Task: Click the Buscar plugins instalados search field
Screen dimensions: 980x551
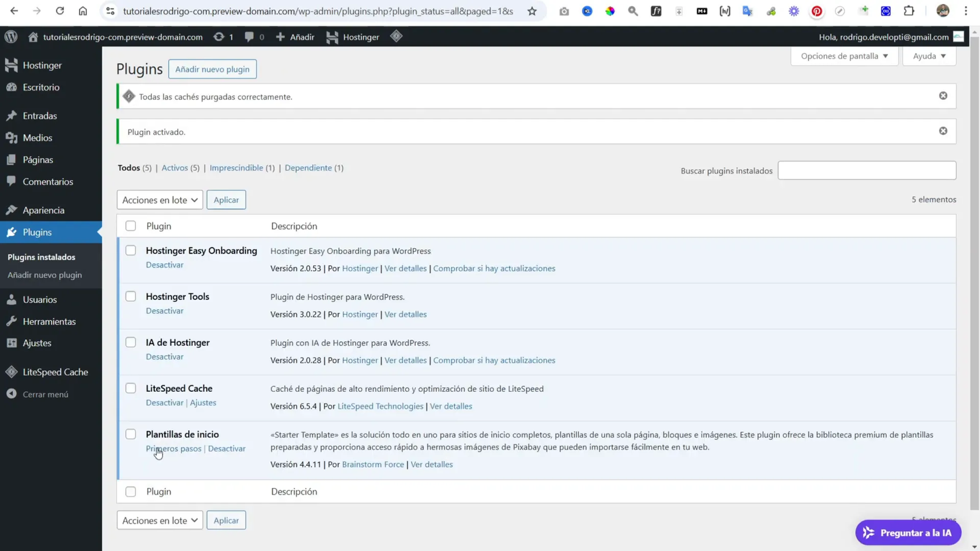Action: tap(867, 170)
